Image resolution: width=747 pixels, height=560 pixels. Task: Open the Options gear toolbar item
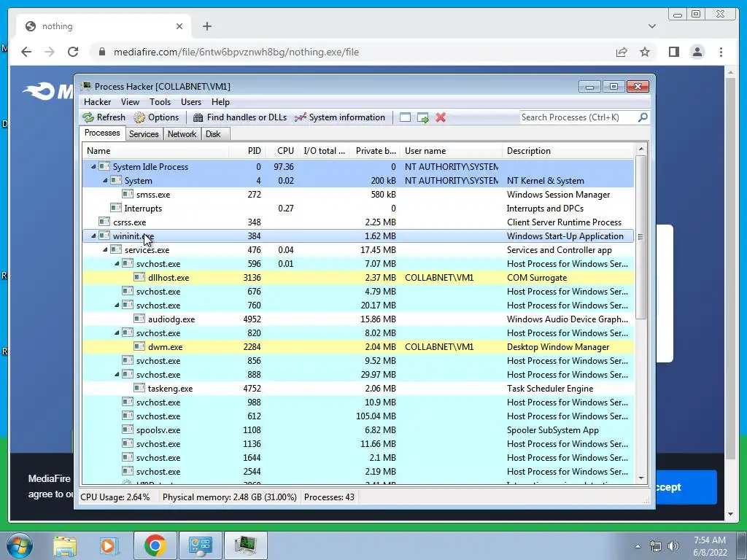pyautogui.click(x=156, y=117)
